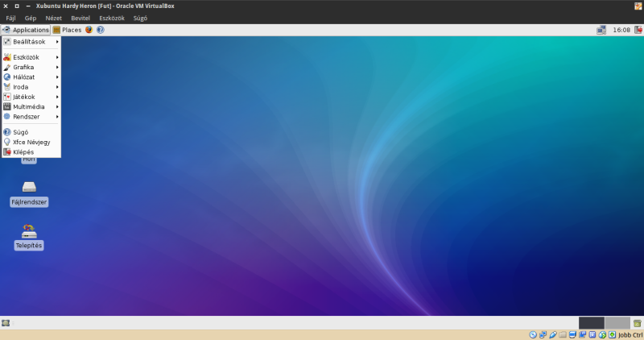Click the Jobb Ctrl host key label
This screenshot has width=644, height=340.
pyautogui.click(x=630, y=335)
